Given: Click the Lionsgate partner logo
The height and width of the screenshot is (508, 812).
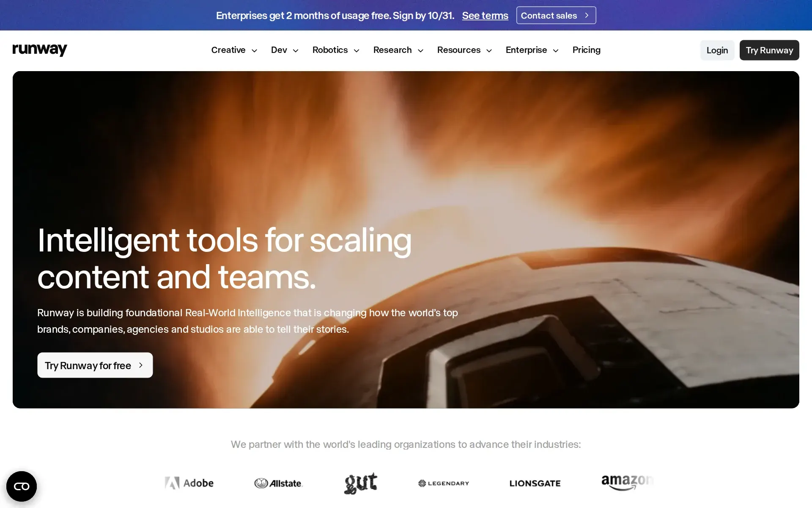Looking at the screenshot, I should [535, 483].
